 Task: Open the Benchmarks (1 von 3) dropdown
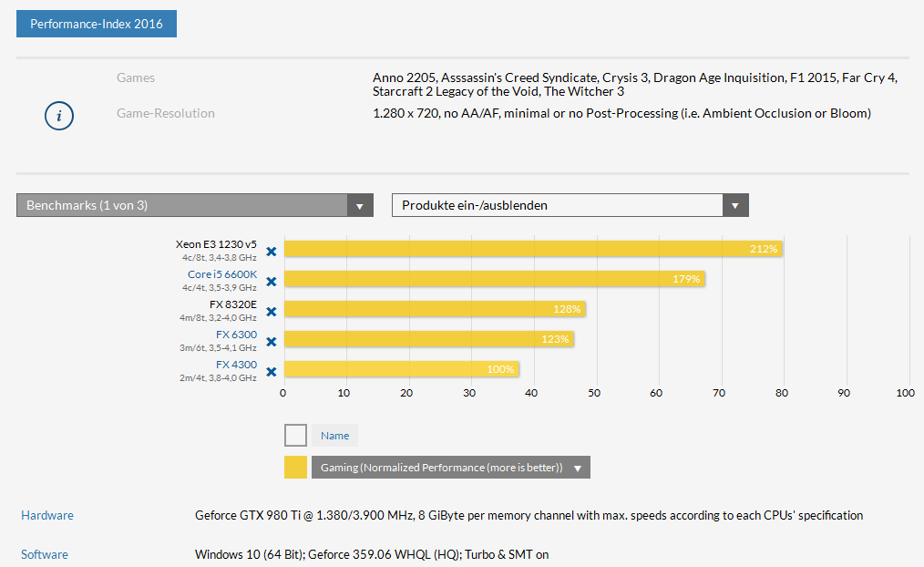click(x=195, y=205)
